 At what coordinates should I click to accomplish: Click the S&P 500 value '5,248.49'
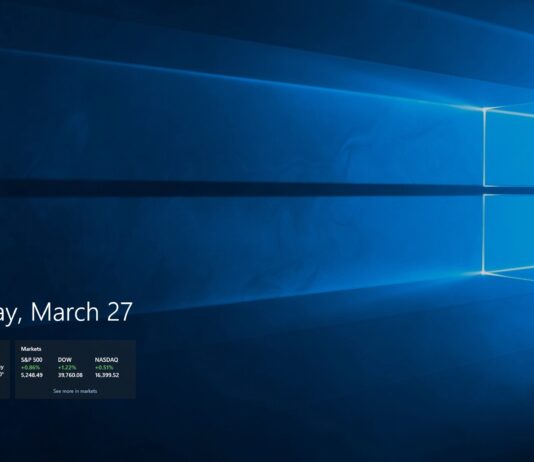pos(32,375)
